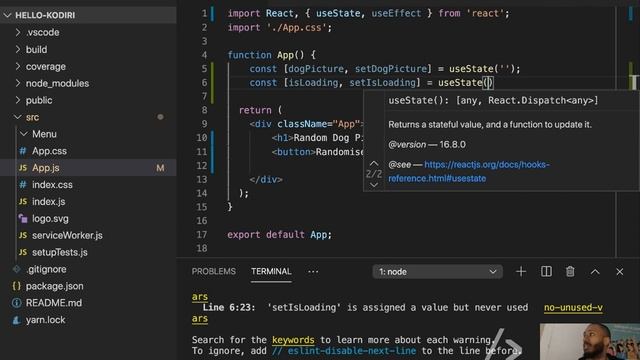Open setupTests.js file

coord(60,252)
